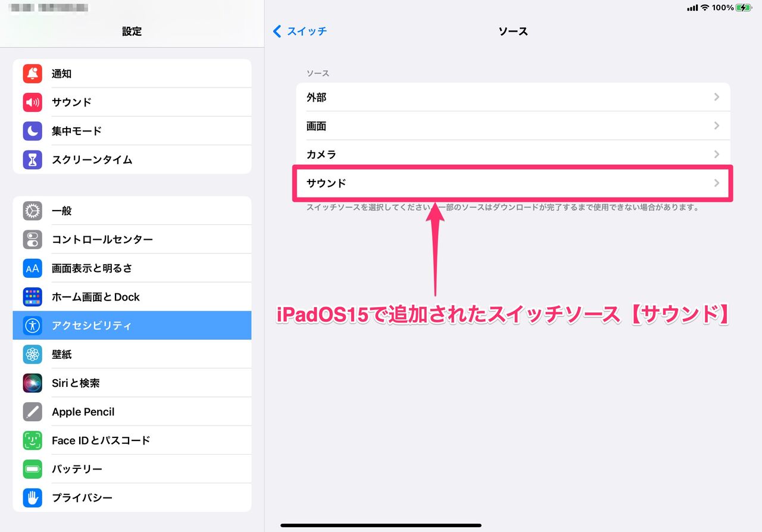Open バッテリー settings via battery icon

pyautogui.click(x=32, y=468)
